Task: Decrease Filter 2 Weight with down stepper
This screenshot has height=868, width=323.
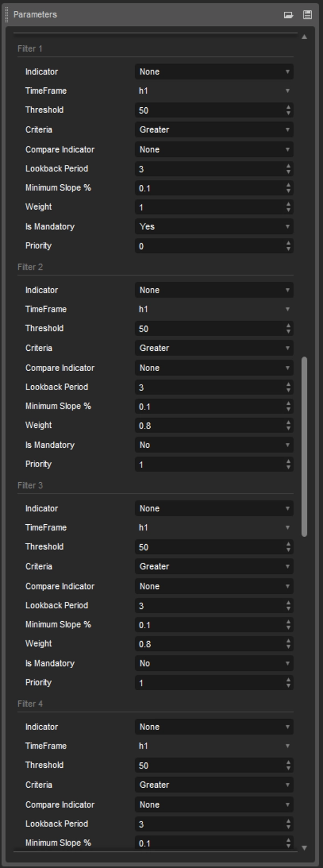Action: tap(289, 427)
